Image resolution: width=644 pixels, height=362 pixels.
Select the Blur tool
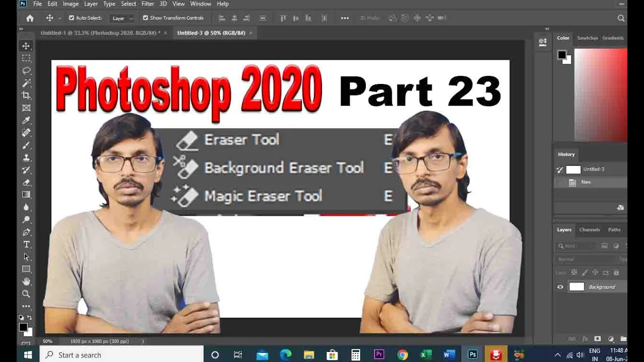point(26,207)
